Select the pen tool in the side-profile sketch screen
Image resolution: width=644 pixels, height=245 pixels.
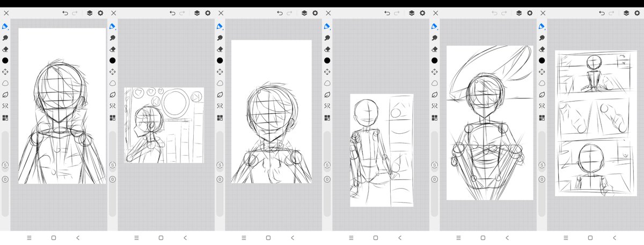click(x=112, y=26)
